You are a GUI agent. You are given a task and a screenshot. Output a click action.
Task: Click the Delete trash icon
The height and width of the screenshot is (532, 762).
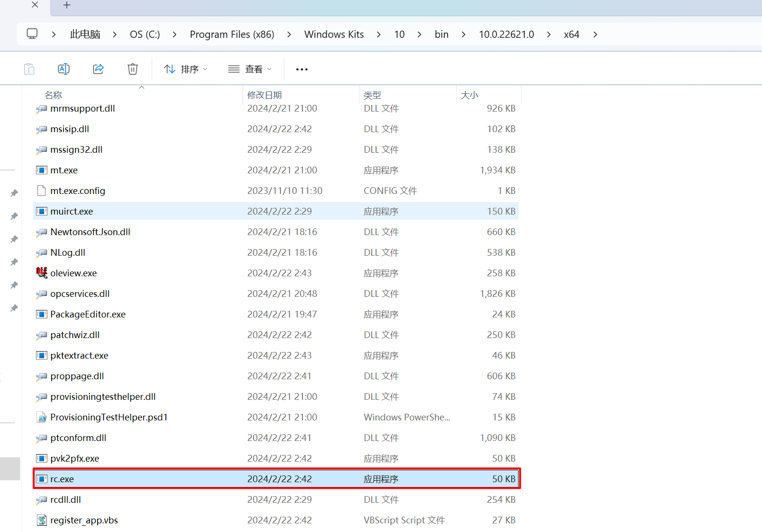click(x=133, y=69)
